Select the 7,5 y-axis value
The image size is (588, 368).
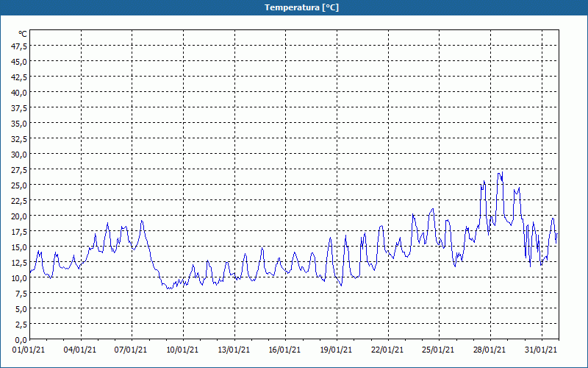[21, 294]
